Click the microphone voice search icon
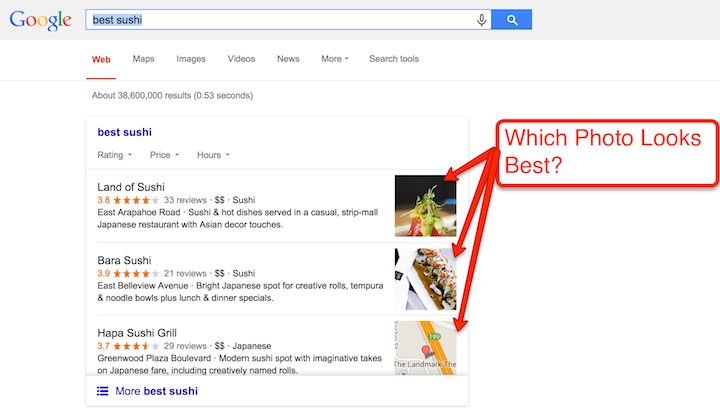The height and width of the screenshot is (414, 720). click(481, 20)
